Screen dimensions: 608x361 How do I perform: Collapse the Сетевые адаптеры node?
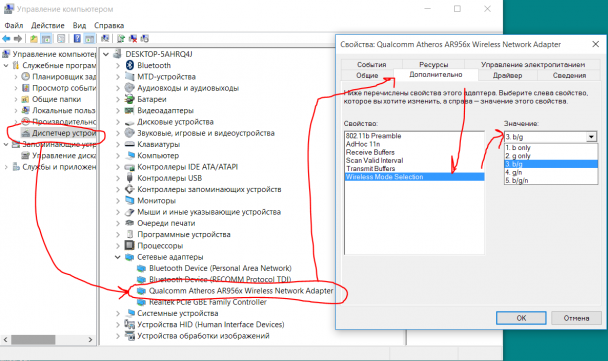(x=118, y=257)
